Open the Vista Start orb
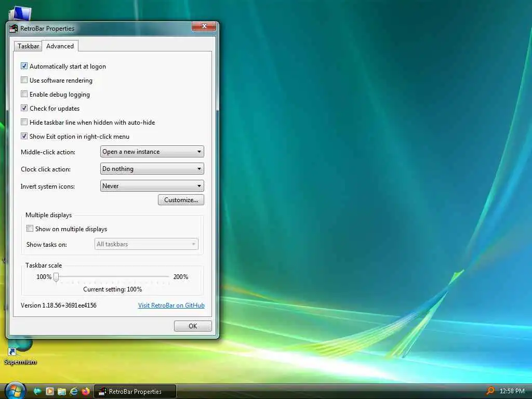 [15, 391]
